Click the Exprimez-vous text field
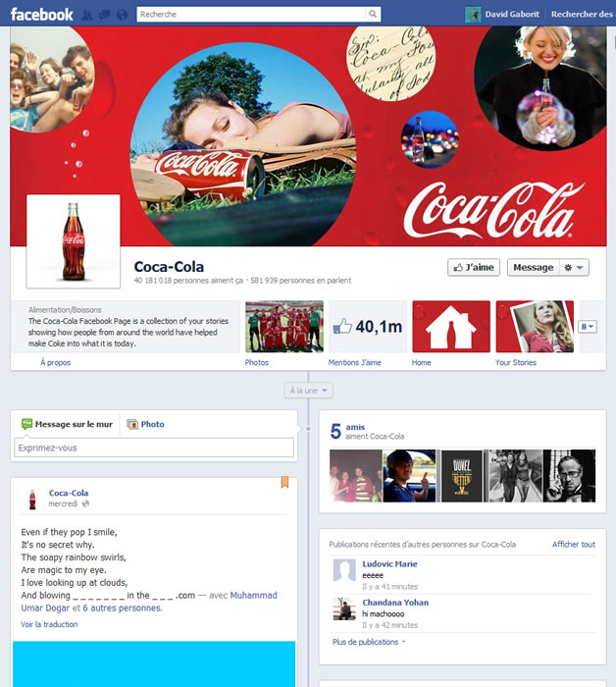The image size is (616, 687). (x=154, y=448)
